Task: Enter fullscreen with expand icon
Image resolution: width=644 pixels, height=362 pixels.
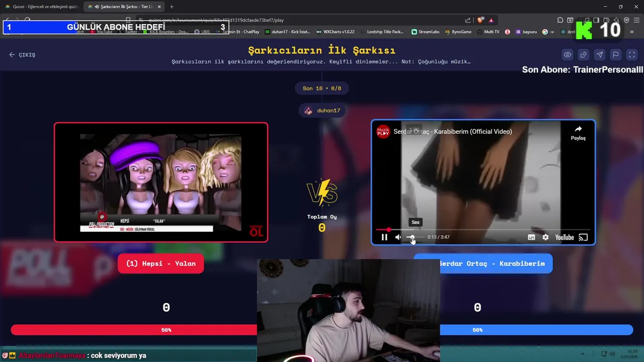Action: pos(632,55)
